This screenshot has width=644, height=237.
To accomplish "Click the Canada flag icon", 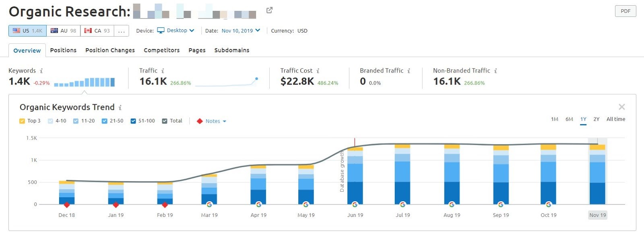I will [88, 31].
